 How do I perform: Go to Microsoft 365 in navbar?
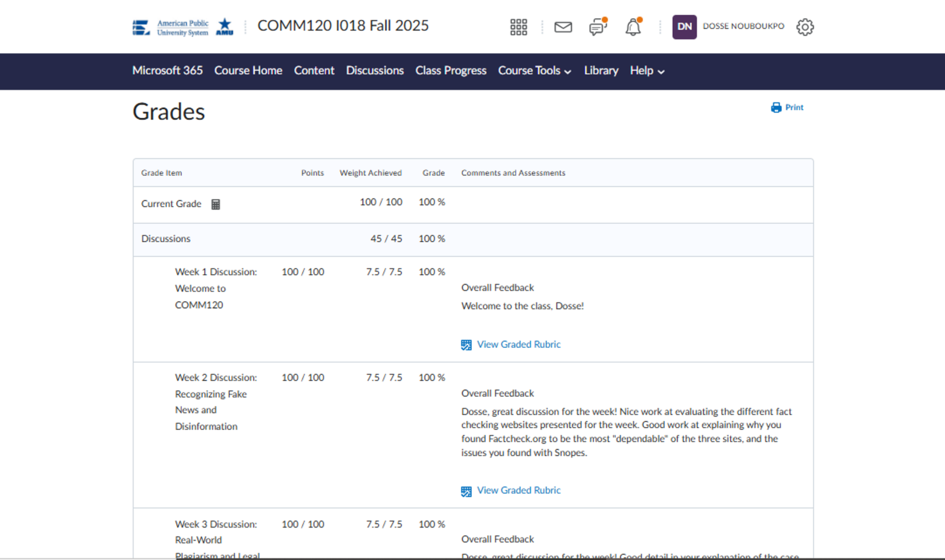click(168, 71)
